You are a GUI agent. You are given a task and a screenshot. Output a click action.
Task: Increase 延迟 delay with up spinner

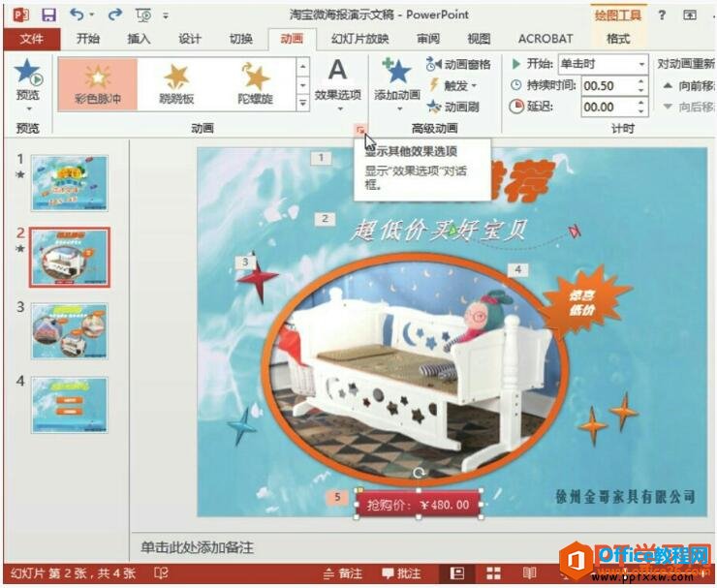(641, 103)
